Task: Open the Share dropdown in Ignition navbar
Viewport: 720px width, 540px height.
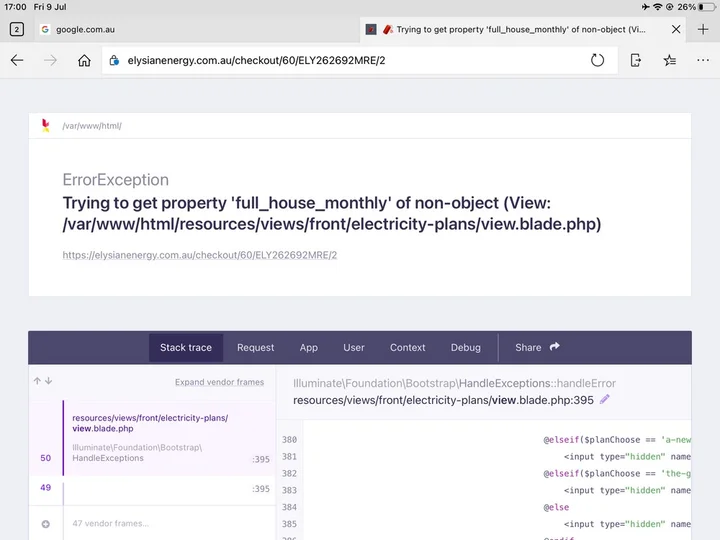Action: [x=537, y=347]
